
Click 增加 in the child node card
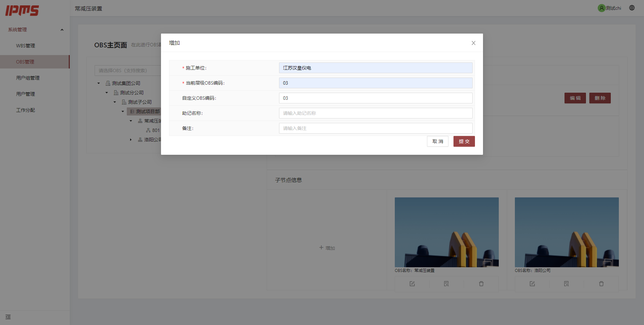click(x=327, y=248)
